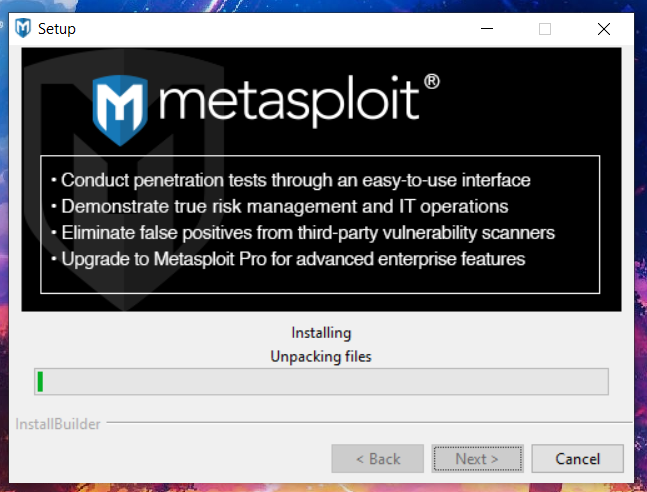Click the blue Metasploit shield logo in banner
Image resolution: width=647 pixels, height=492 pixels.
[x=120, y=111]
